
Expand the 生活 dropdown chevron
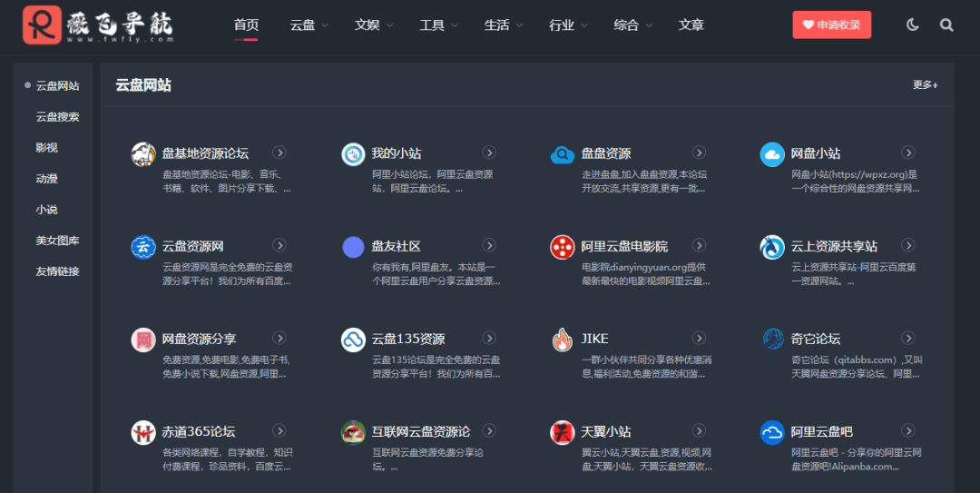519,25
